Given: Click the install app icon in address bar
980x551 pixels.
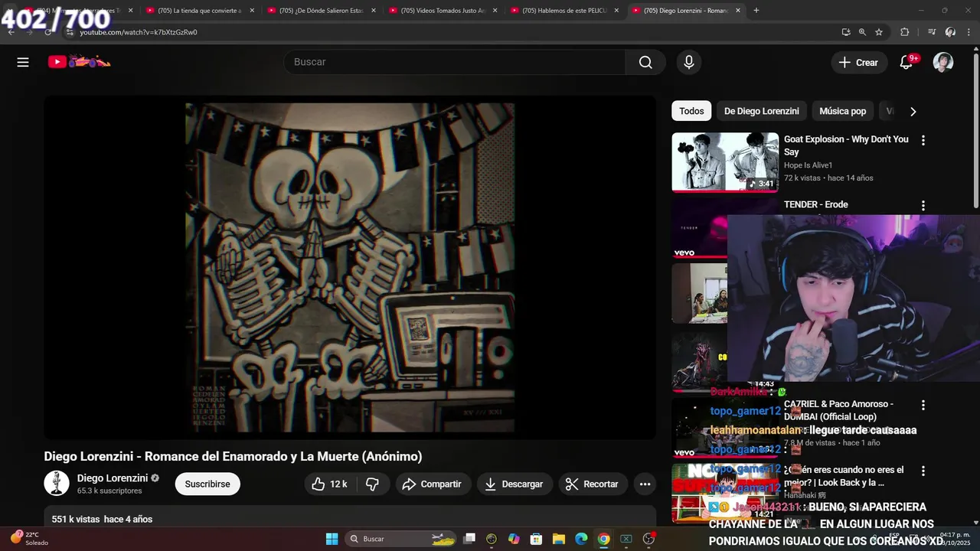Looking at the screenshot, I should pyautogui.click(x=845, y=32).
